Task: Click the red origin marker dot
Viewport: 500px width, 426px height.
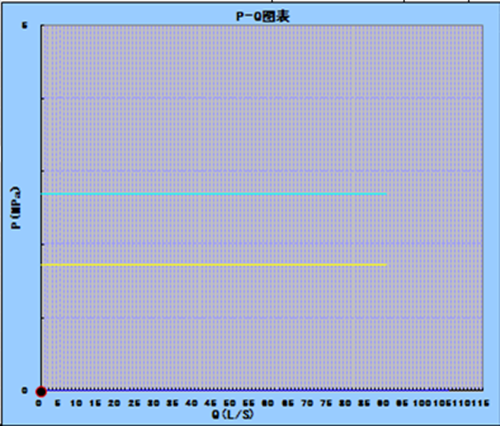Action: pyautogui.click(x=41, y=392)
